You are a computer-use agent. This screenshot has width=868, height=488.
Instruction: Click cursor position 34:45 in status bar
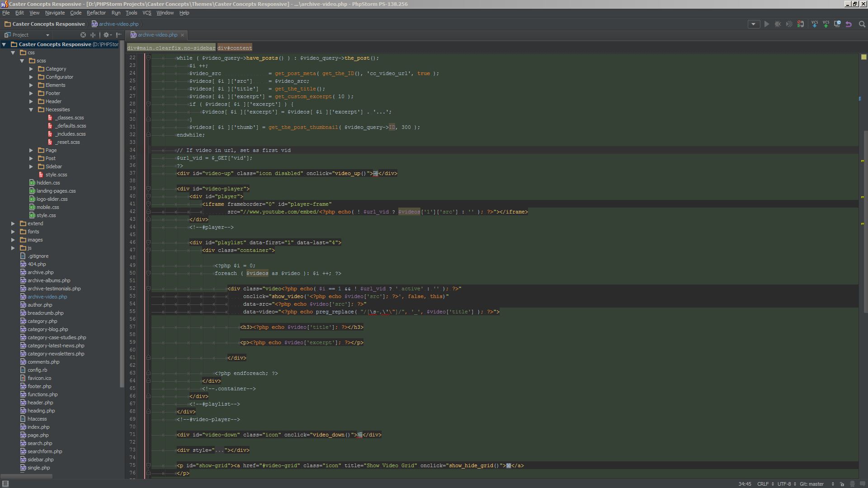click(x=745, y=484)
